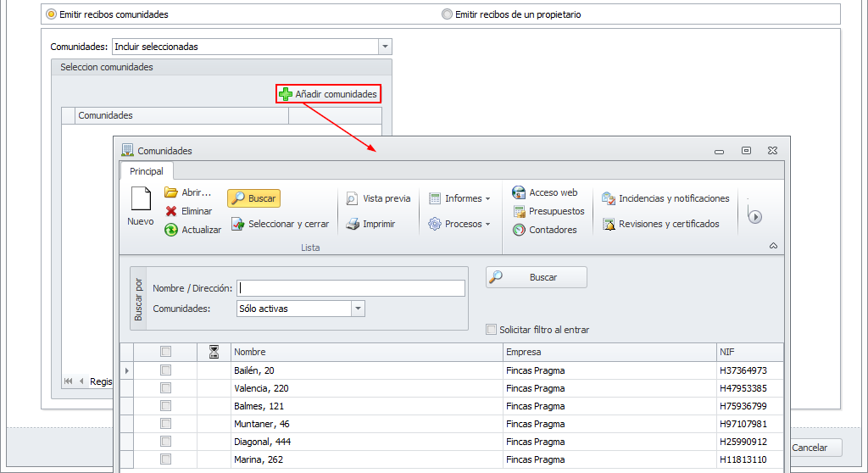868x473 pixels.
Task: Expand the Informes menu
Action: point(460,198)
